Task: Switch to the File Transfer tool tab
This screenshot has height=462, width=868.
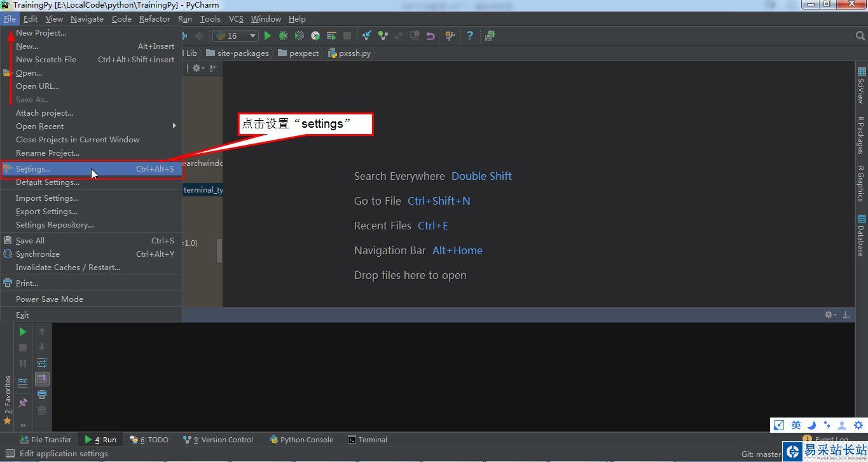Action: pyautogui.click(x=45, y=440)
